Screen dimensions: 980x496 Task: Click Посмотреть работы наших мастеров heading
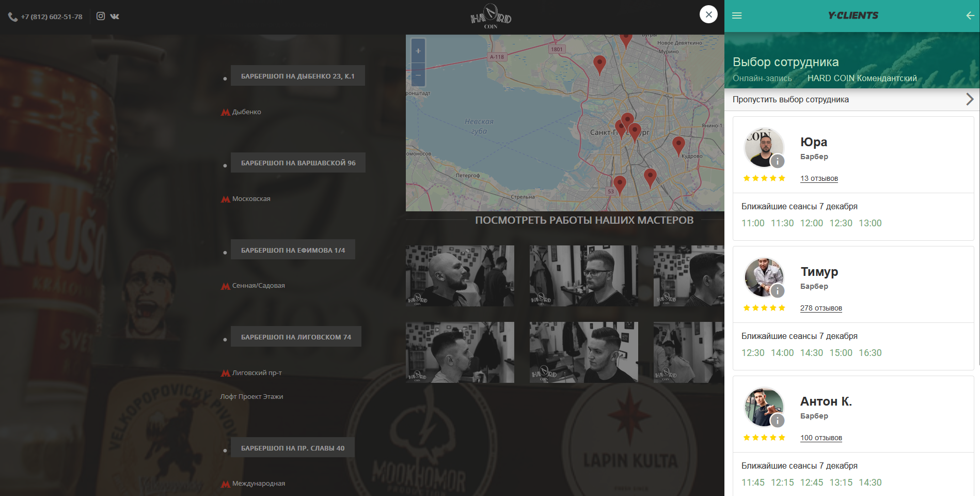pyautogui.click(x=584, y=220)
